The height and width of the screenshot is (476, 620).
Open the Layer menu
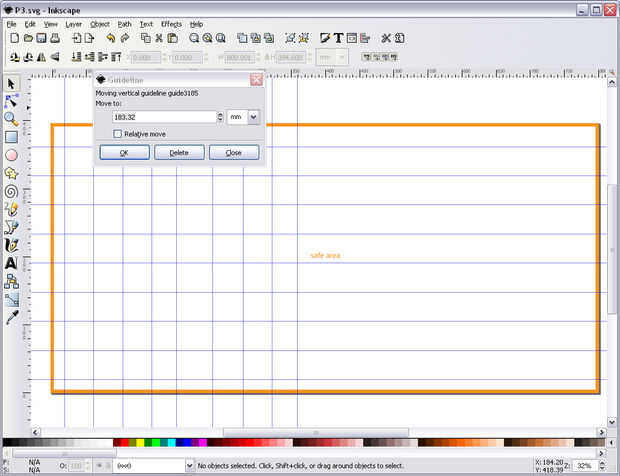[x=74, y=24]
